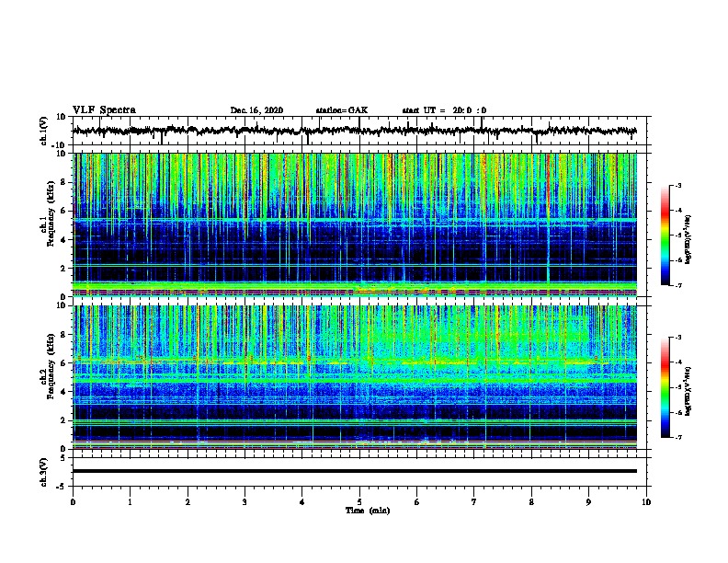This screenshot has width=728, height=563.
Task: Click the ch.2 color scale bar
Action: (665, 387)
